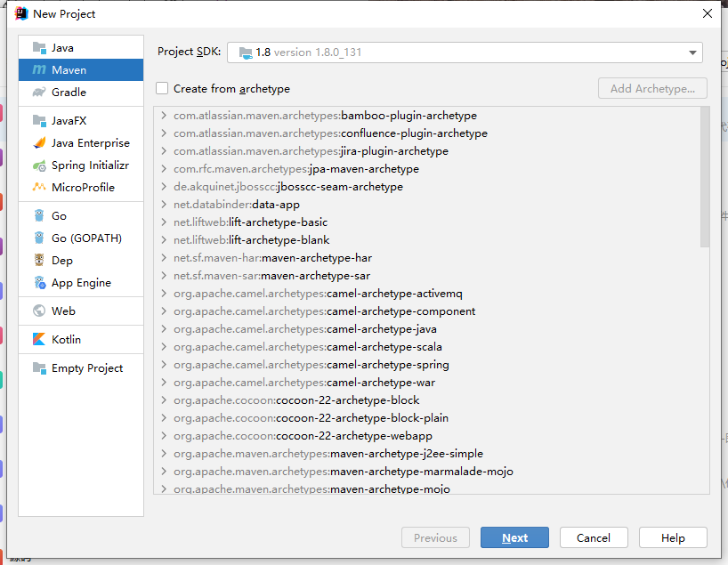Choose Web project type
This screenshot has width=728, height=565.
(63, 311)
